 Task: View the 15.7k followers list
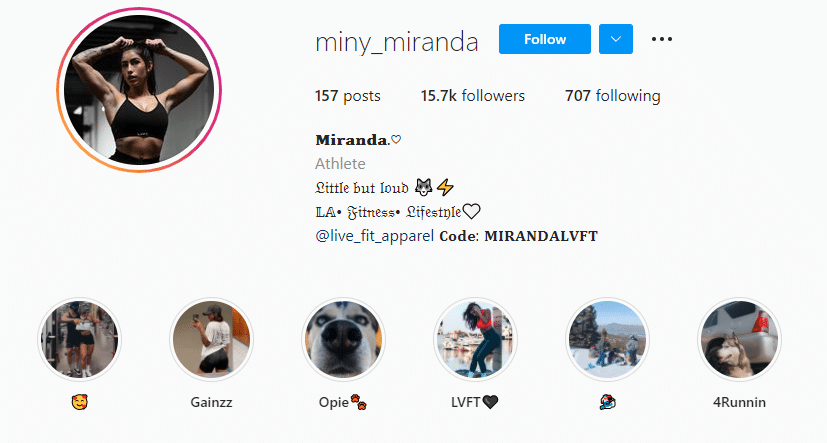[x=473, y=95]
